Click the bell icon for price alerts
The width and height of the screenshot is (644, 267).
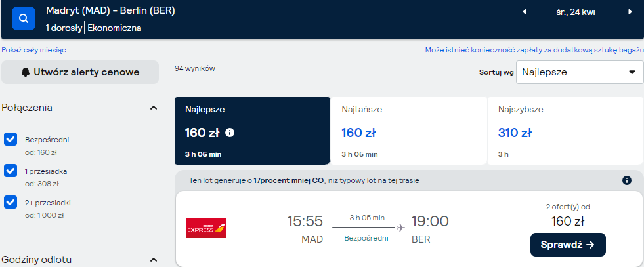26,73
